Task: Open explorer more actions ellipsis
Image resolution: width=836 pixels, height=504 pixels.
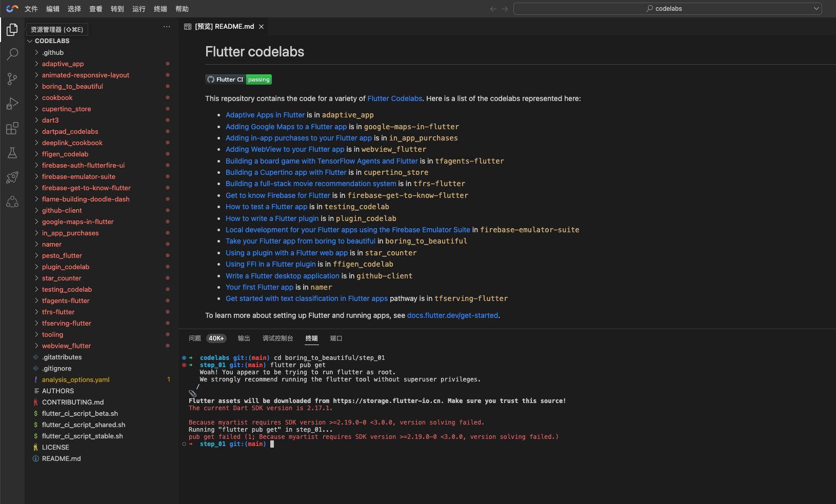Action: [x=167, y=27]
